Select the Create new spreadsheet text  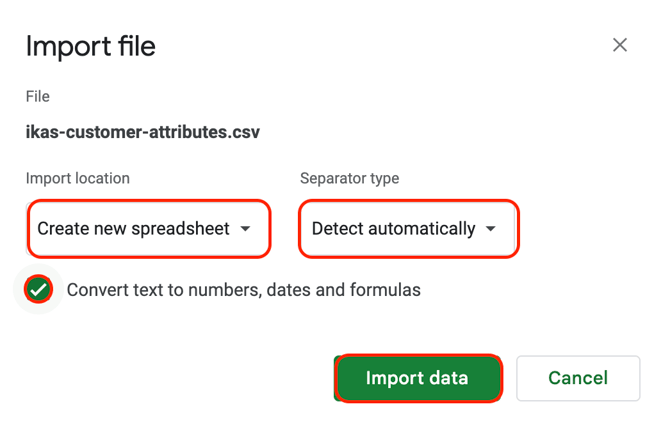[133, 229]
